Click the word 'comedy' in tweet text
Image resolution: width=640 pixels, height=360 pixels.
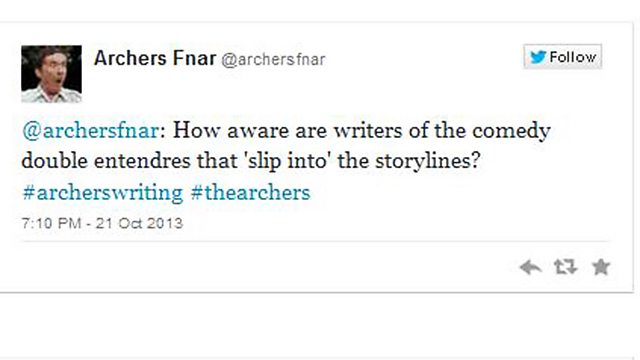pyautogui.click(x=511, y=132)
